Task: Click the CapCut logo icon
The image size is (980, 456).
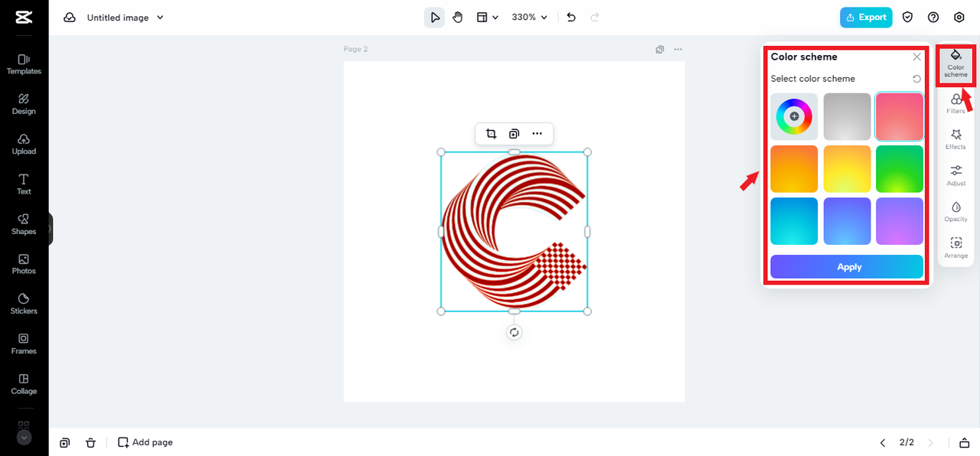Action: (x=24, y=17)
